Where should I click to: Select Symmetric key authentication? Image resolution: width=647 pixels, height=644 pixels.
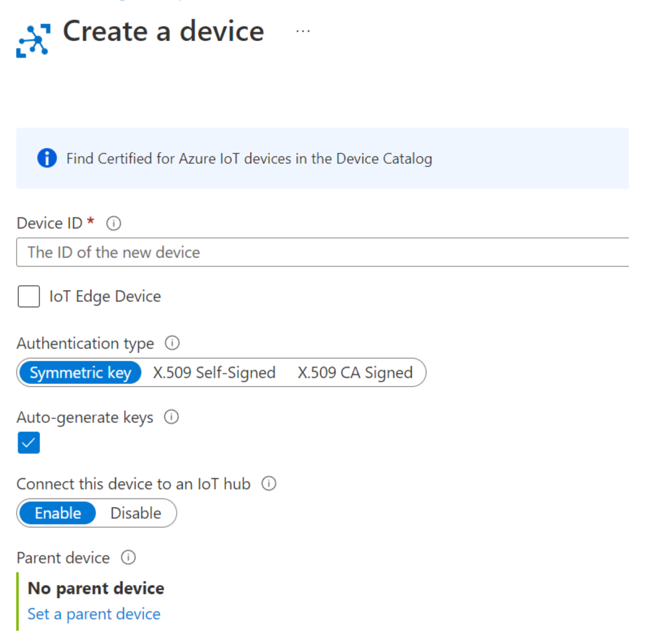point(80,373)
